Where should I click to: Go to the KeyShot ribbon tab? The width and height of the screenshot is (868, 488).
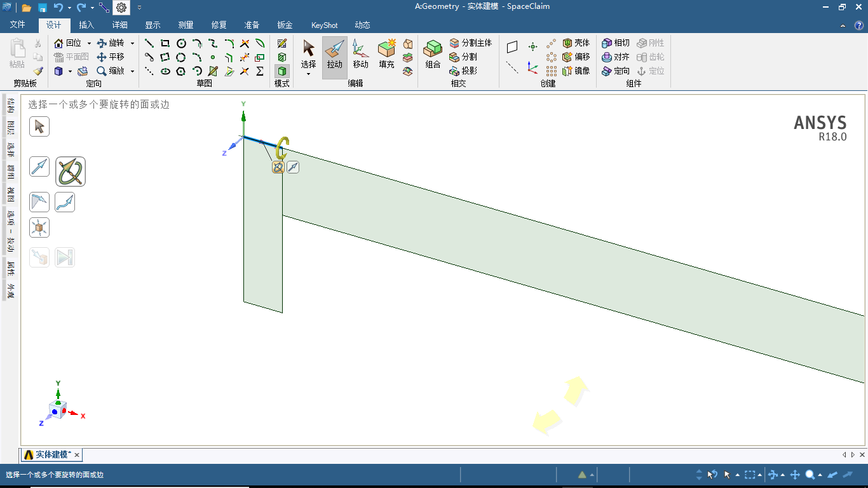(x=324, y=25)
